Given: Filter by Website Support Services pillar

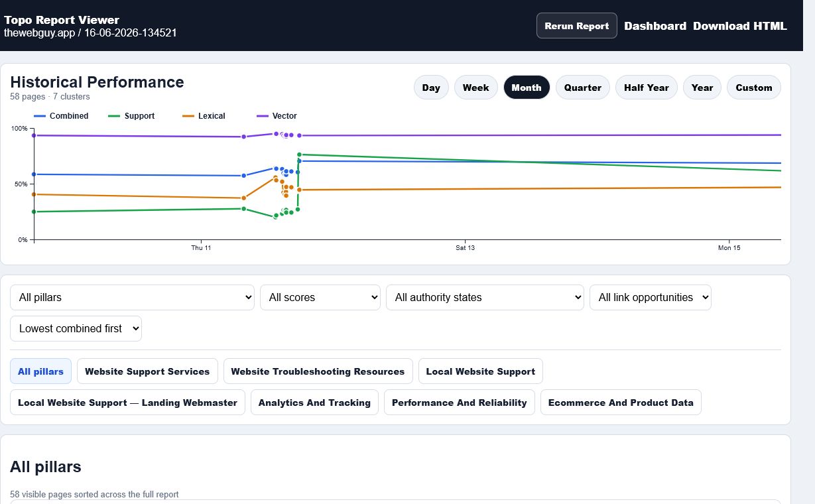Looking at the screenshot, I should pos(147,371).
